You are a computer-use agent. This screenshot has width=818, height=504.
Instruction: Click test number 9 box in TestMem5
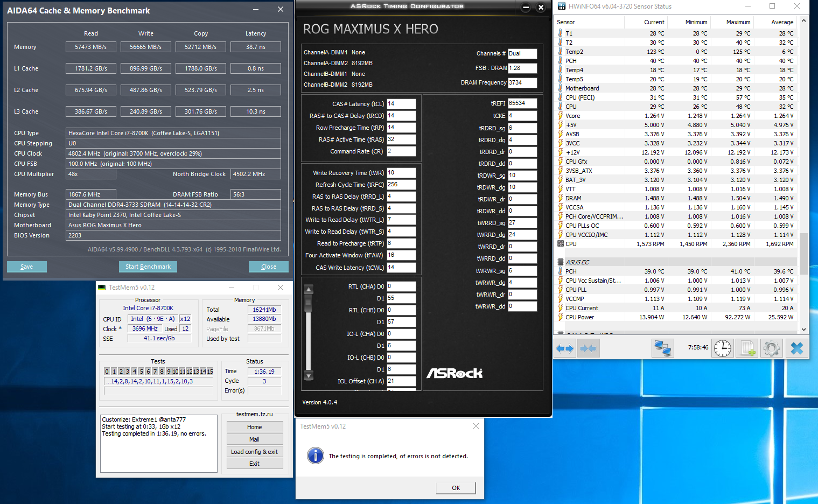pos(169,372)
